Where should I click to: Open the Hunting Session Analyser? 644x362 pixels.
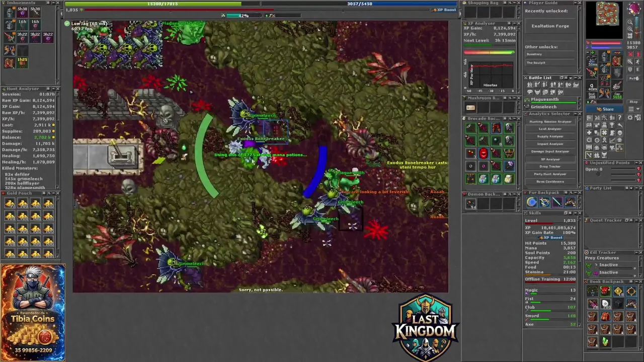550,122
